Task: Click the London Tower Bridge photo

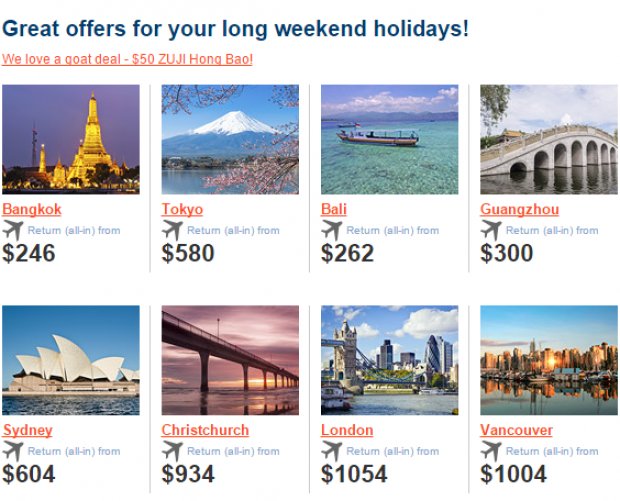Action: click(389, 360)
